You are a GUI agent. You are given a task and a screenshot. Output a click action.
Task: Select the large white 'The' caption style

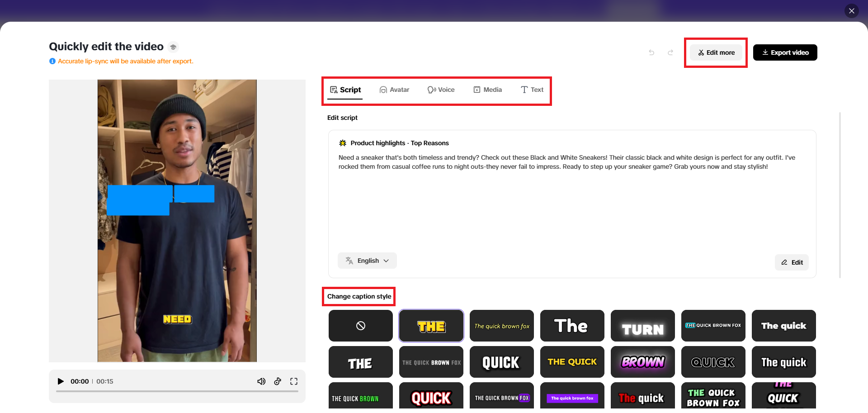(572, 326)
